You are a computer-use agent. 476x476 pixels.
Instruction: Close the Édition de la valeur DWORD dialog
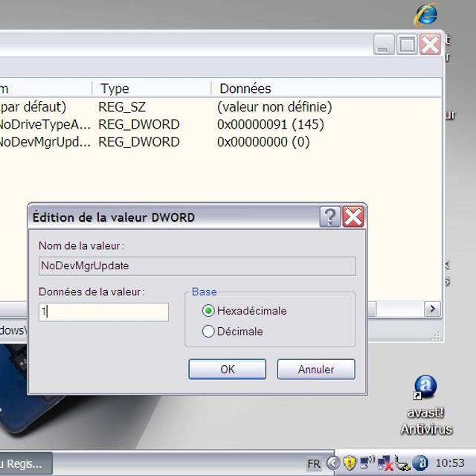353,216
